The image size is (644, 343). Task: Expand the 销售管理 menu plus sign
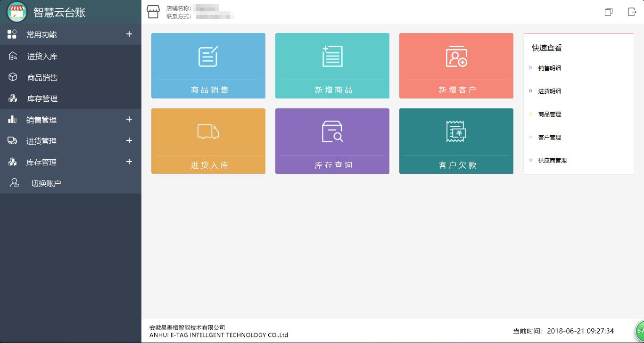(x=129, y=120)
